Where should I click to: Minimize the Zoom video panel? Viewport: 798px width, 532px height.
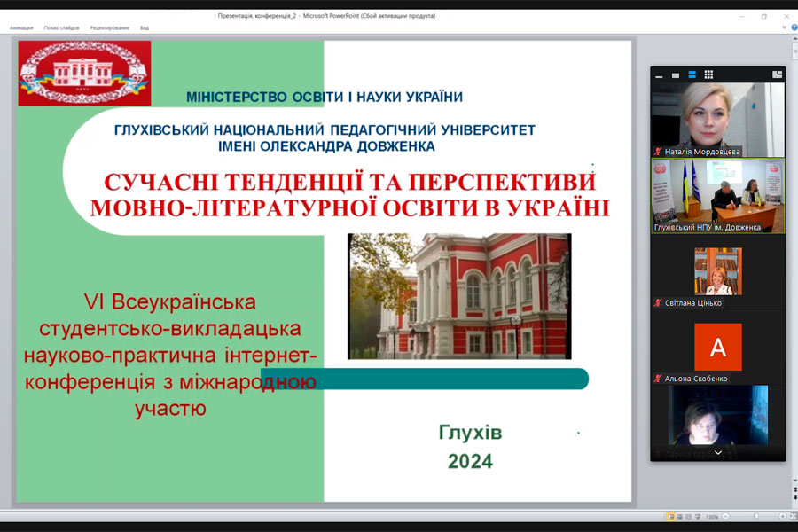click(659, 75)
